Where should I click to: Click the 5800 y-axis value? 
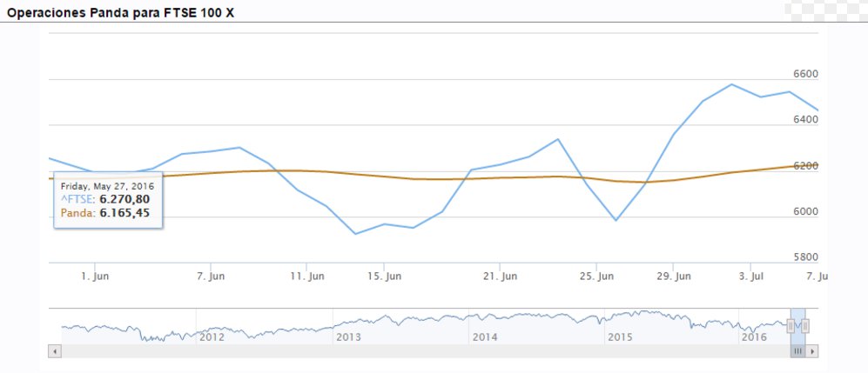pos(806,257)
